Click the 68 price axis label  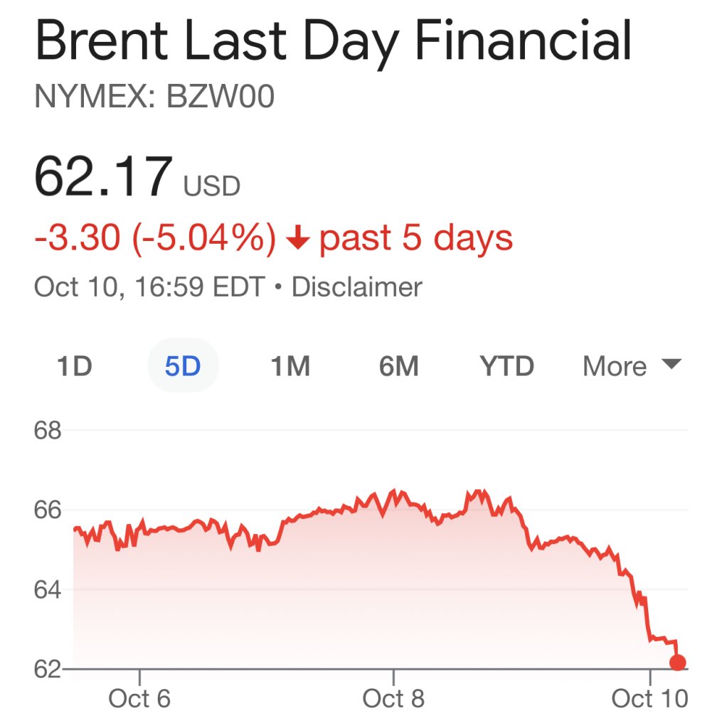click(48, 431)
